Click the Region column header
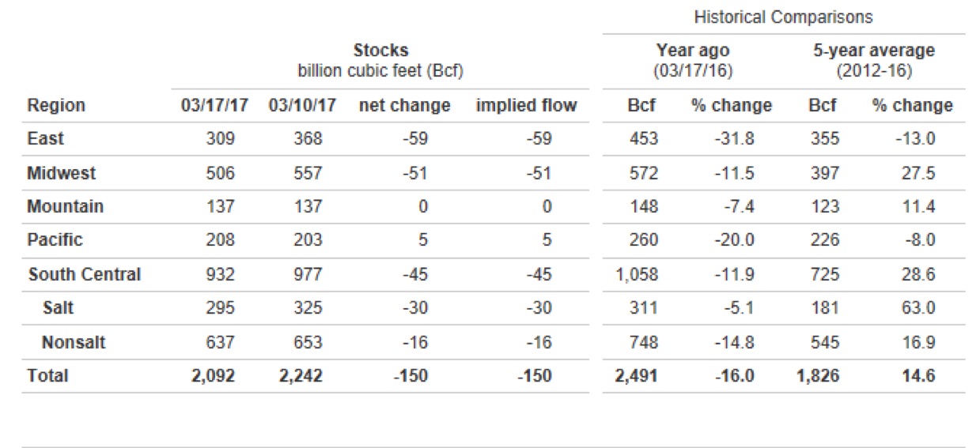Viewport: 980px width, 448px height. (x=55, y=105)
